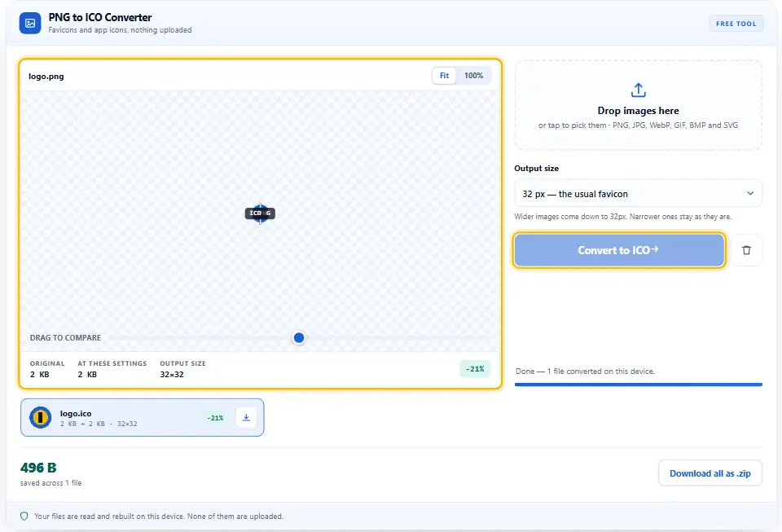Screen dimensions: 782x532
Task: Click Download all as .zip
Action: pyautogui.click(x=710, y=473)
